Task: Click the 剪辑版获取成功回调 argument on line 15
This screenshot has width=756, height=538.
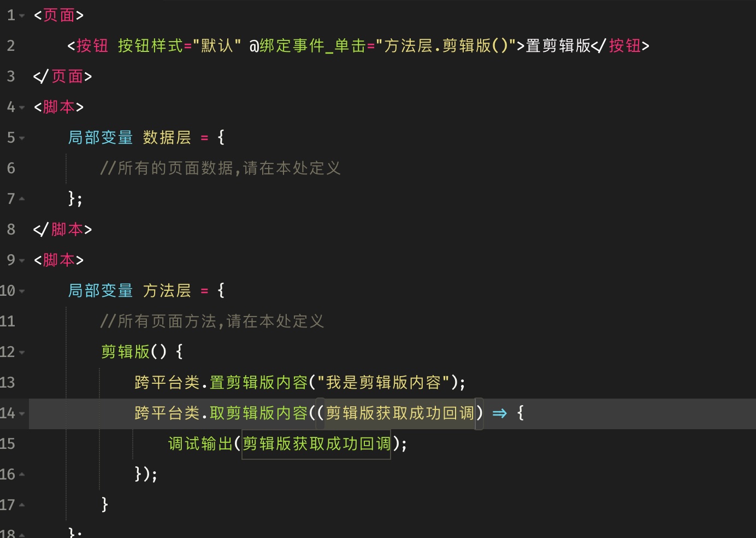Action: click(317, 444)
